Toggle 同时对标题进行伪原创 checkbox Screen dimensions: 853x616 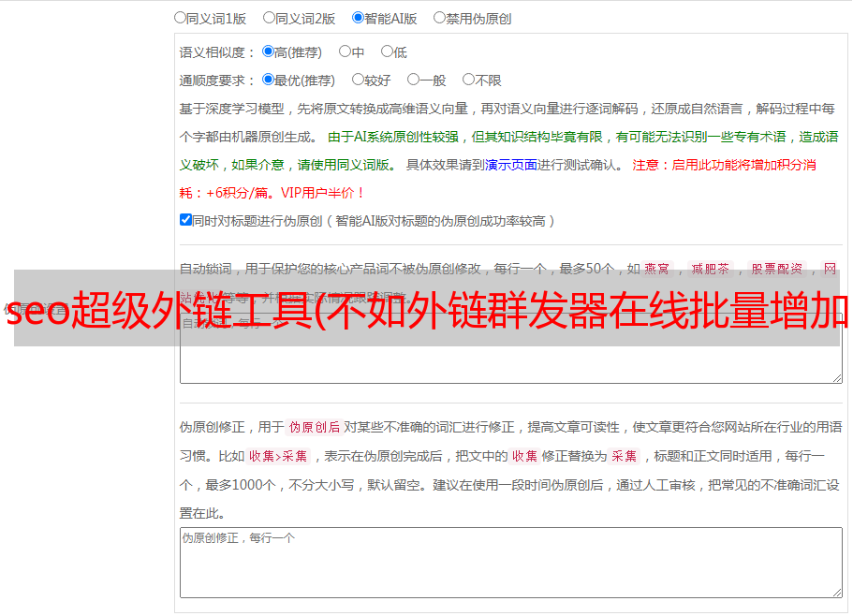(185, 220)
